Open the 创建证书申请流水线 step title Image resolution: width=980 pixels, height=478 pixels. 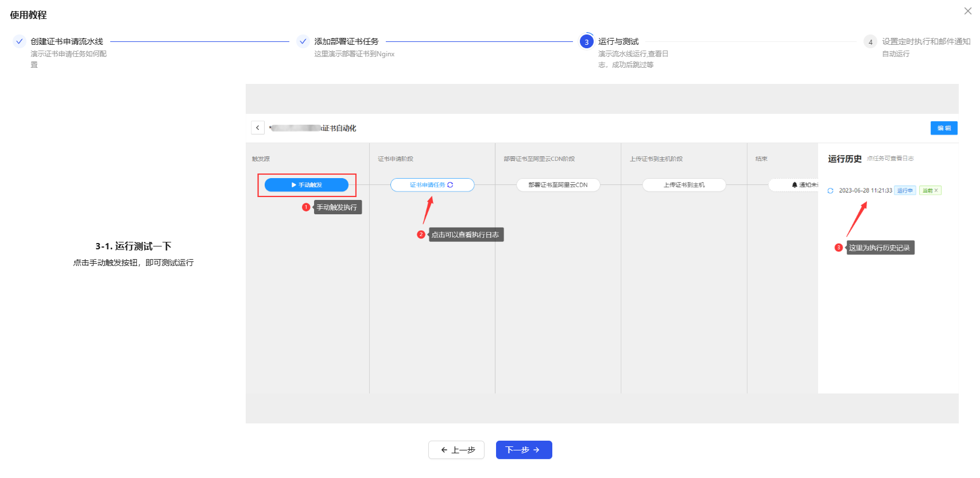click(x=67, y=41)
